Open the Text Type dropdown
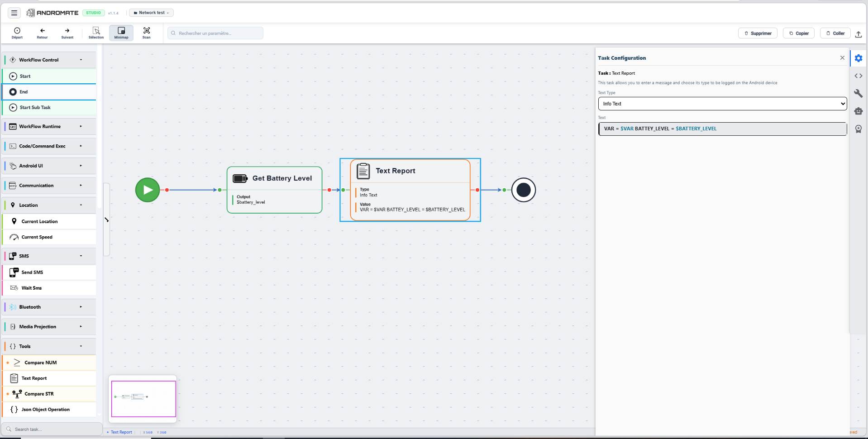Viewport: 868px width, 439px height. (x=722, y=104)
